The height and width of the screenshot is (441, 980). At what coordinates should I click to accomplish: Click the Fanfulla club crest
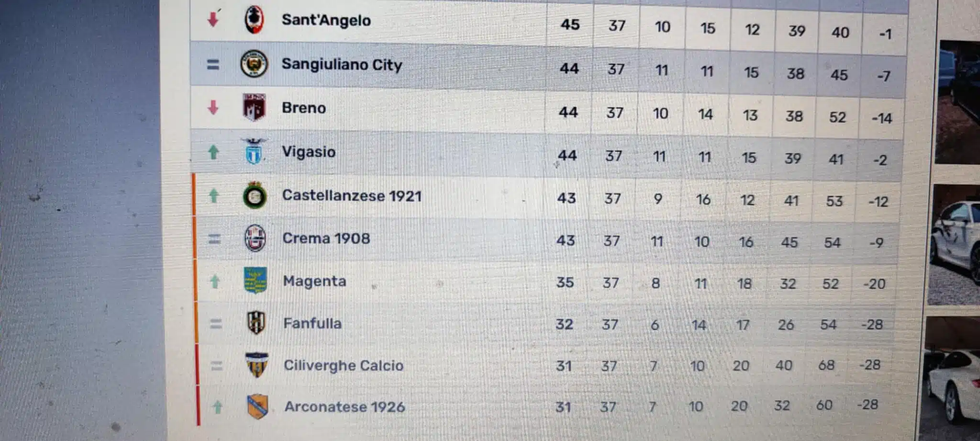(x=256, y=323)
